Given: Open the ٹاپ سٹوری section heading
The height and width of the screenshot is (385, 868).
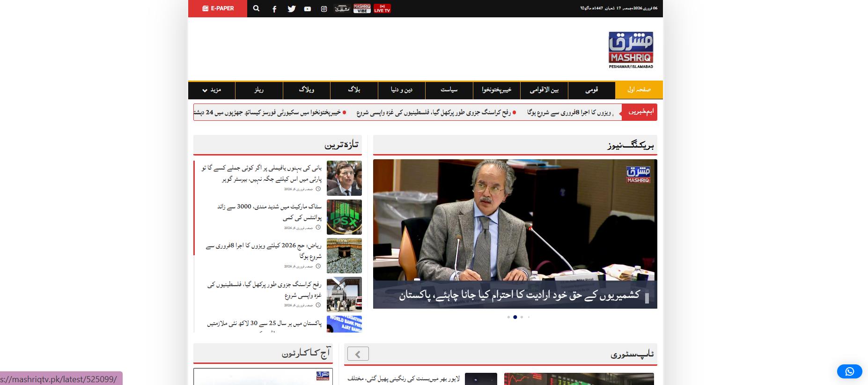Looking at the screenshot, I should [x=632, y=354].
